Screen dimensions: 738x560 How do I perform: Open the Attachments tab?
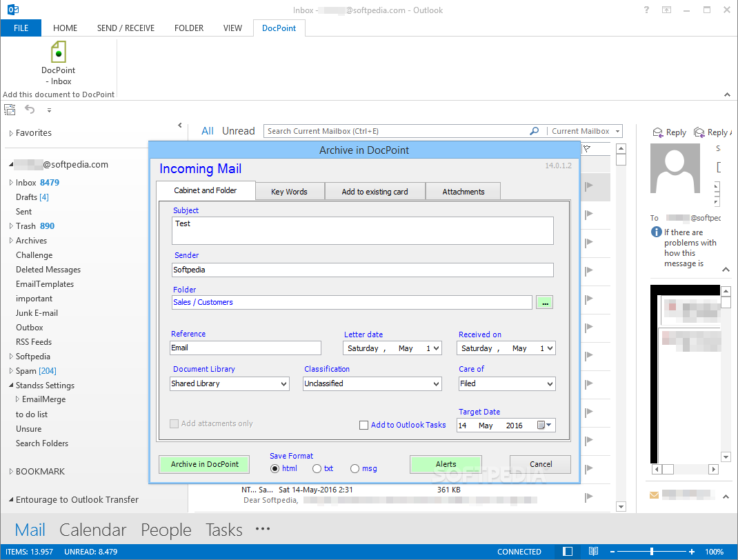coord(463,192)
